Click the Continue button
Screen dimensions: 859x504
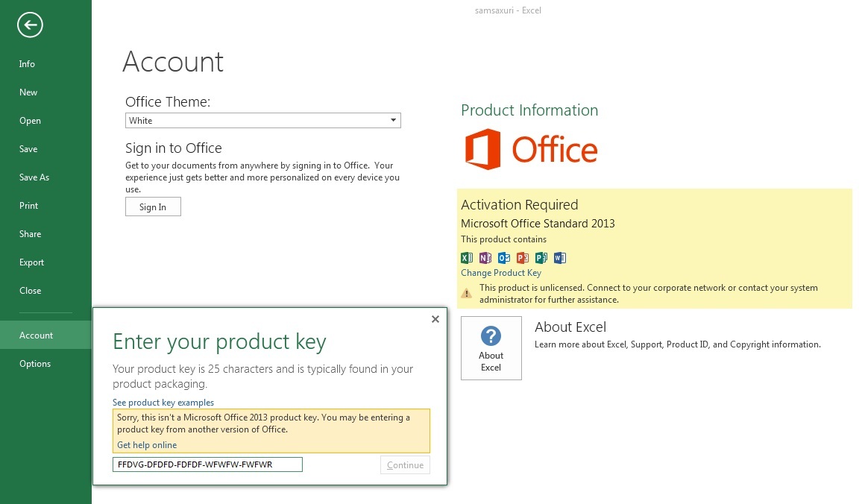click(406, 465)
